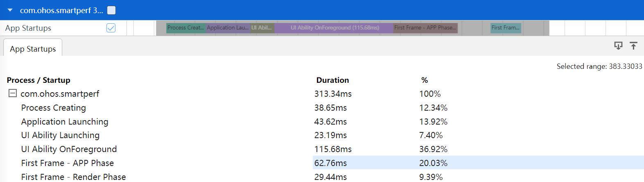Click the Process Creating timeline segment
644x182 pixels.
[185, 28]
